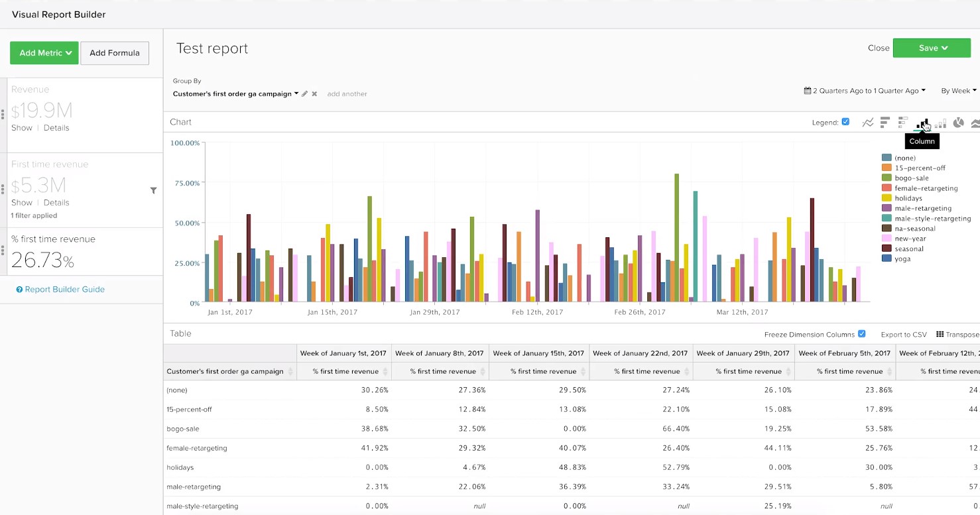Show the Revenue metric on the chart
Screen dimensions: 980x515
21,127
